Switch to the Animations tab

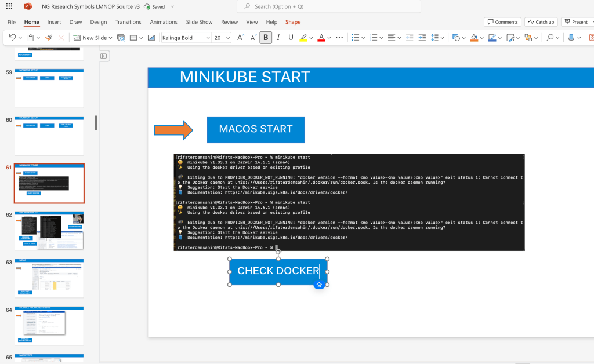click(x=164, y=22)
